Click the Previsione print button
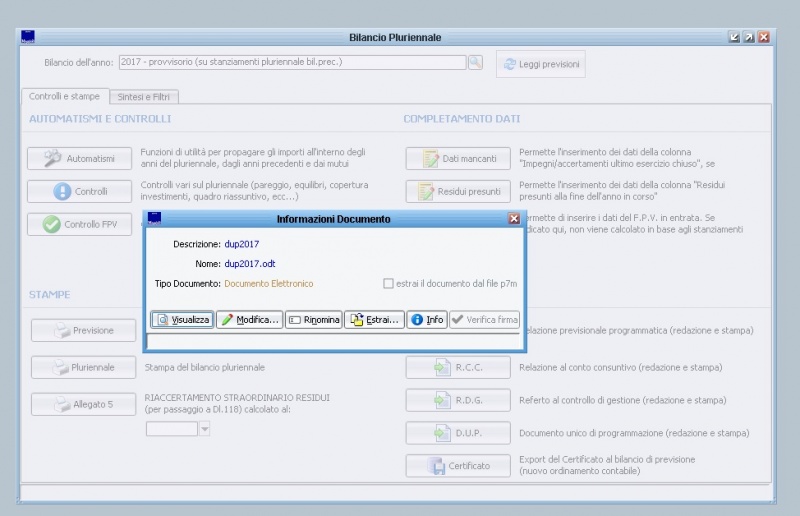Image resolution: width=800 pixels, height=516 pixels. (x=84, y=330)
